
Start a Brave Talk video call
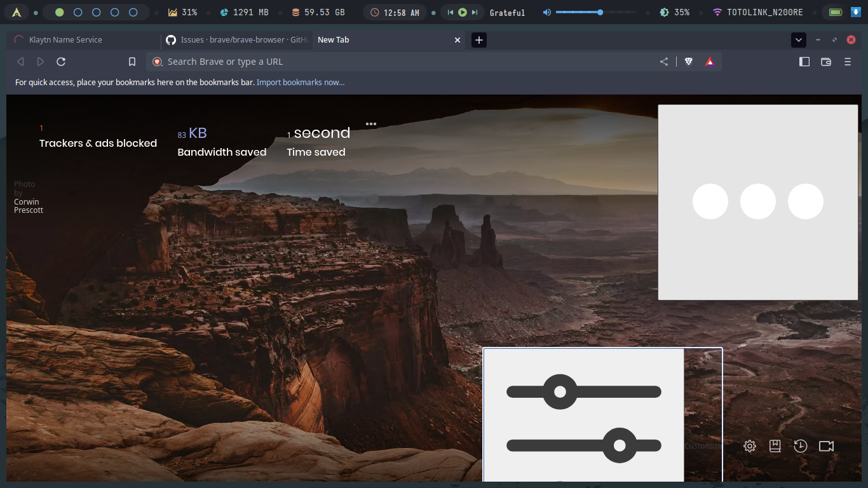coord(826,446)
